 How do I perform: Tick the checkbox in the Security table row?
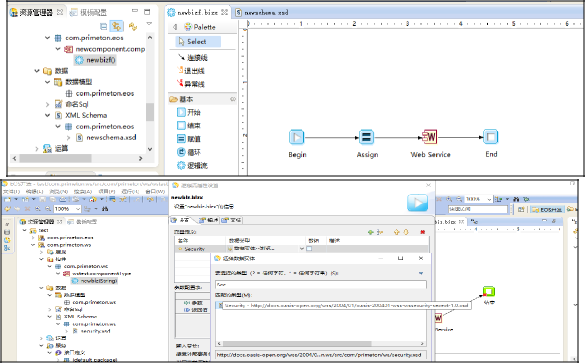tap(309, 249)
